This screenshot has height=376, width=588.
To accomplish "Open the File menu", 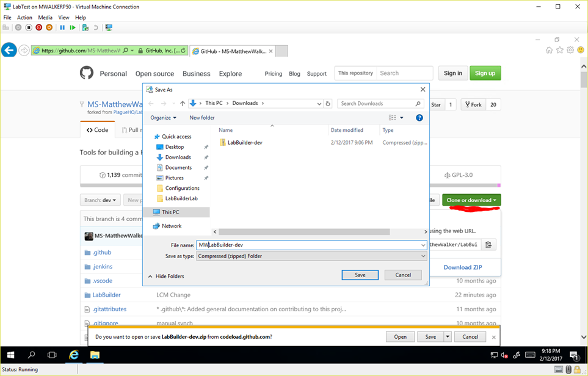I will (7, 17).
